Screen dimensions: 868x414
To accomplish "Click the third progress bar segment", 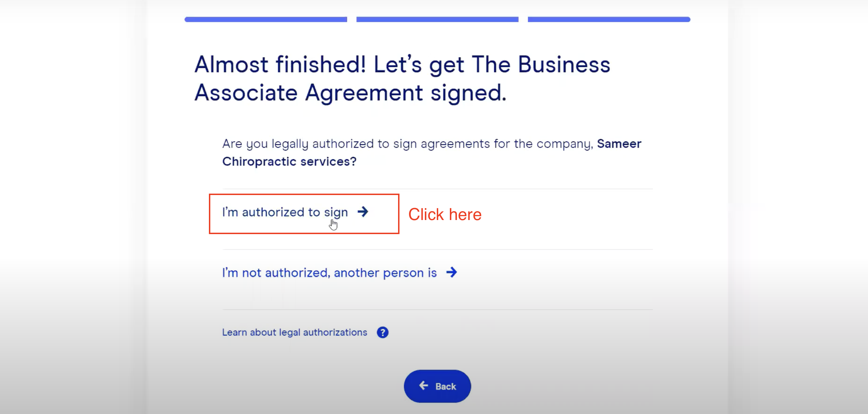I will click(x=609, y=19).
